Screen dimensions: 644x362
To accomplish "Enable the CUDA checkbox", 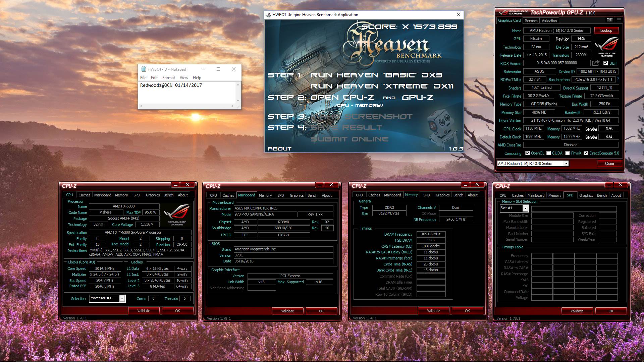I will (549, 153).
